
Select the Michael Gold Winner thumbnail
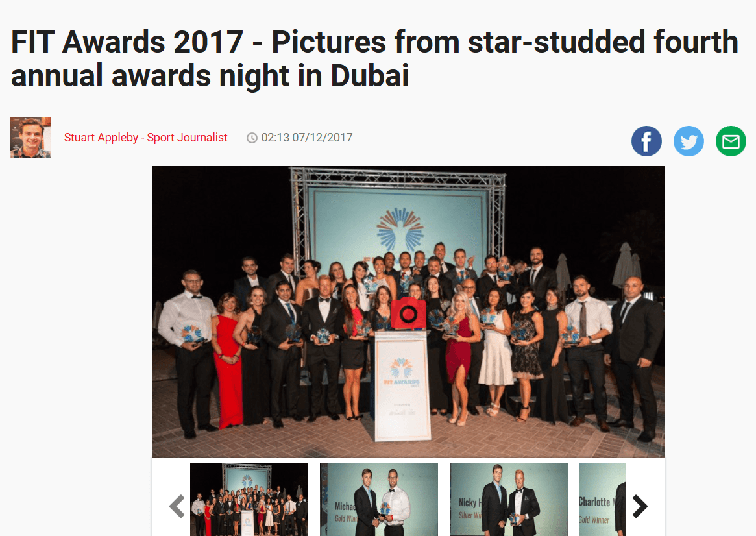[x=379, y=500]
